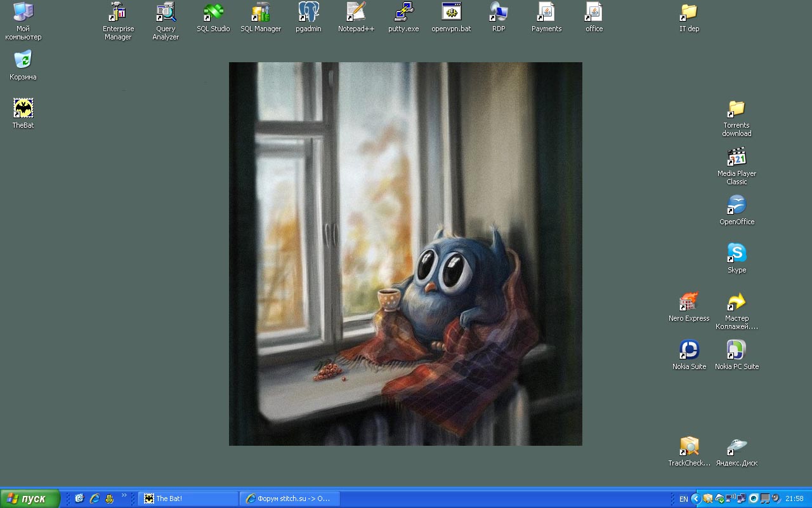Show hidden tray icons arrow

coord(696,498)
